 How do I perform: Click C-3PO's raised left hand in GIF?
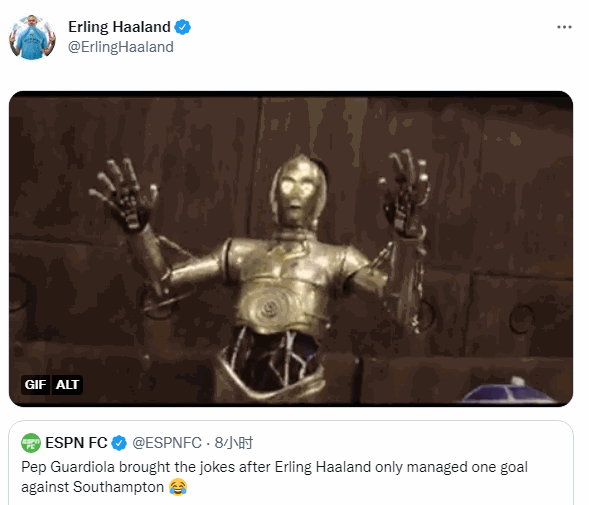(x=405, y=192)
